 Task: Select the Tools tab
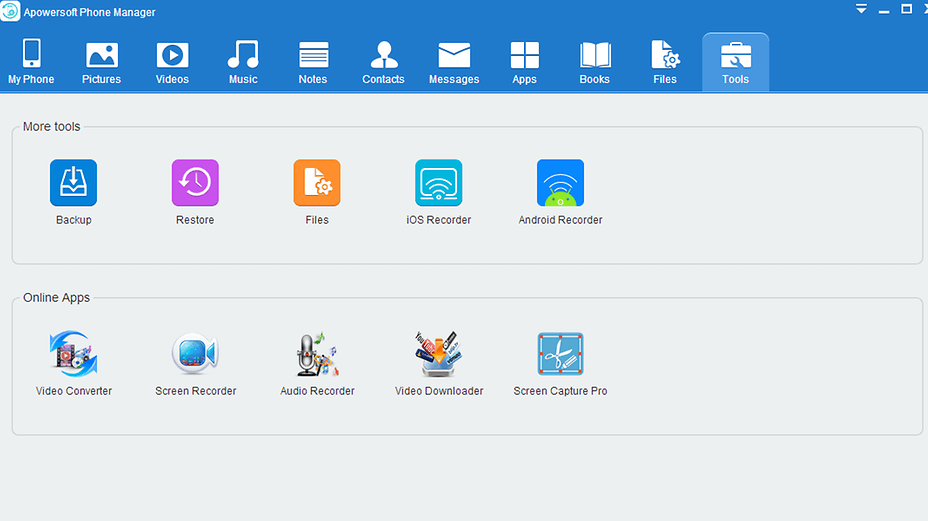click(736, 62)
